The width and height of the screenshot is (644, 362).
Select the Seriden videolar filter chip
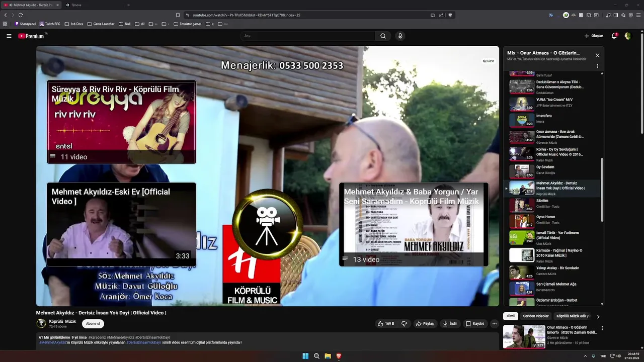point(536,316)
